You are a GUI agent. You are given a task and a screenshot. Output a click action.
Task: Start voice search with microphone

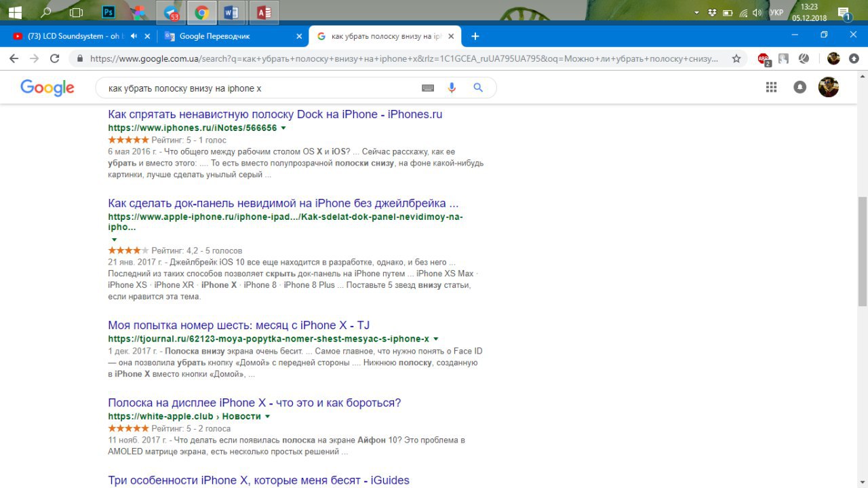click(452, 88)
